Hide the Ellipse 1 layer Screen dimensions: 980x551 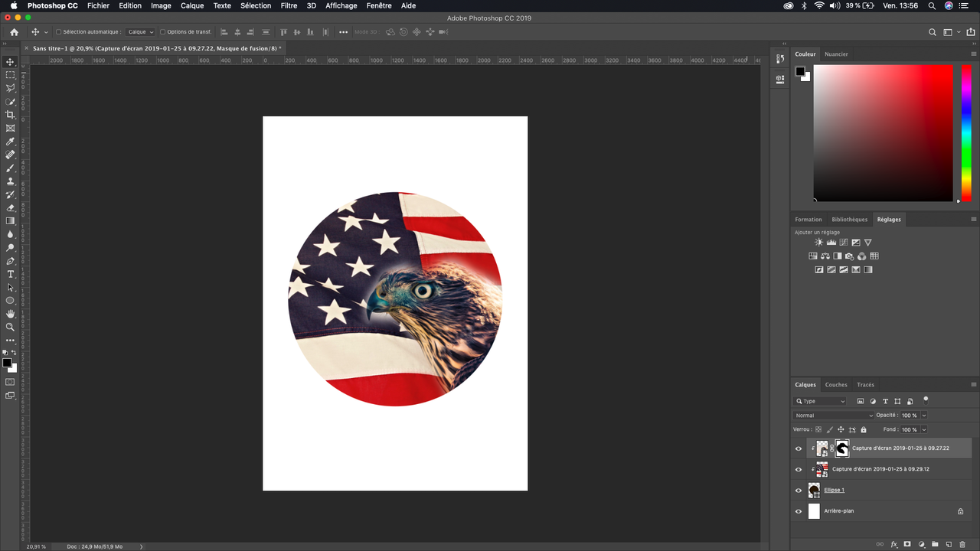[799, 491]
